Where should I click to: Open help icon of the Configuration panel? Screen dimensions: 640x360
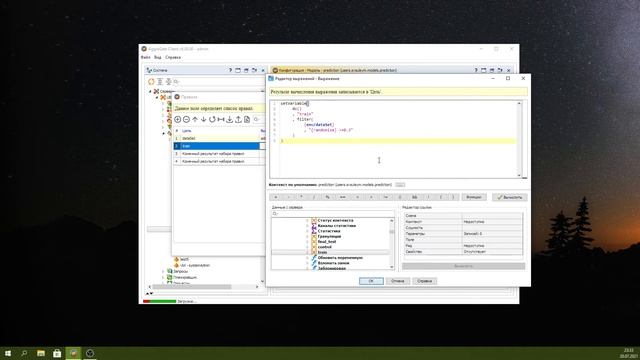[x=476, y=70]
